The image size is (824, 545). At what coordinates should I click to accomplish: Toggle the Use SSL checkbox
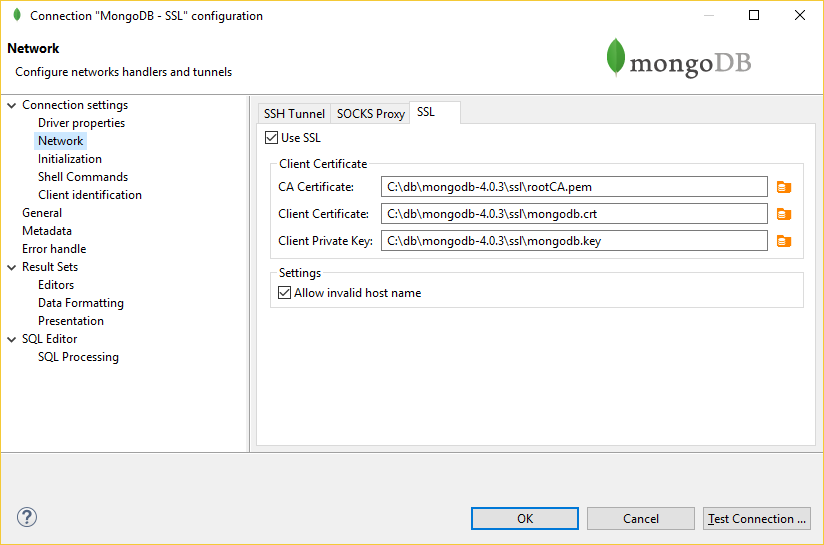click(271, 138)
